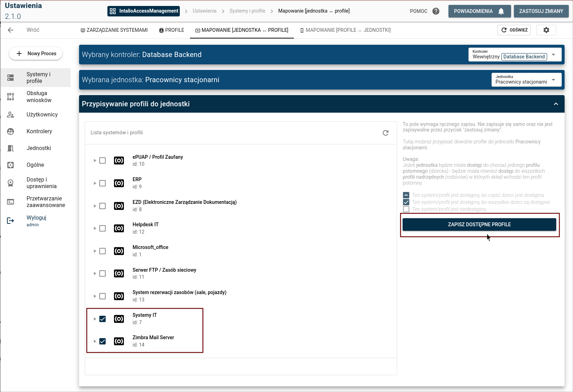Click the IntalioAccessManagement breadcrumb button
573x392 pixels.
[143, 11]
